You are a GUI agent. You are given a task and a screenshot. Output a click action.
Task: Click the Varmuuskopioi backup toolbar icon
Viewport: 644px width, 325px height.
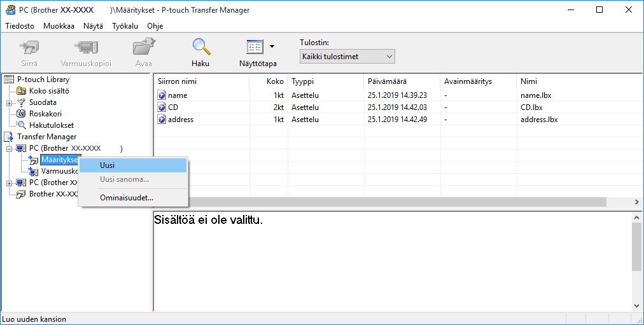point(86,48)
